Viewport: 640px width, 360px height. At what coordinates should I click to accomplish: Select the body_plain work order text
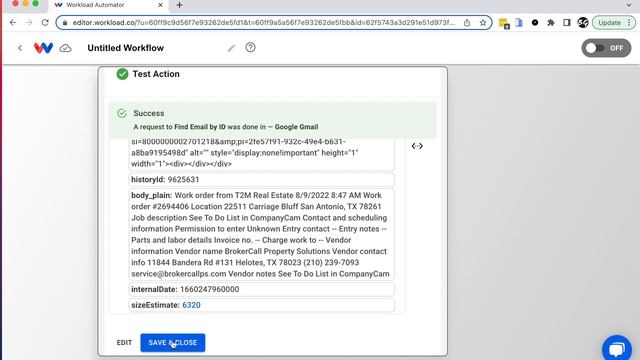(262, 234)
